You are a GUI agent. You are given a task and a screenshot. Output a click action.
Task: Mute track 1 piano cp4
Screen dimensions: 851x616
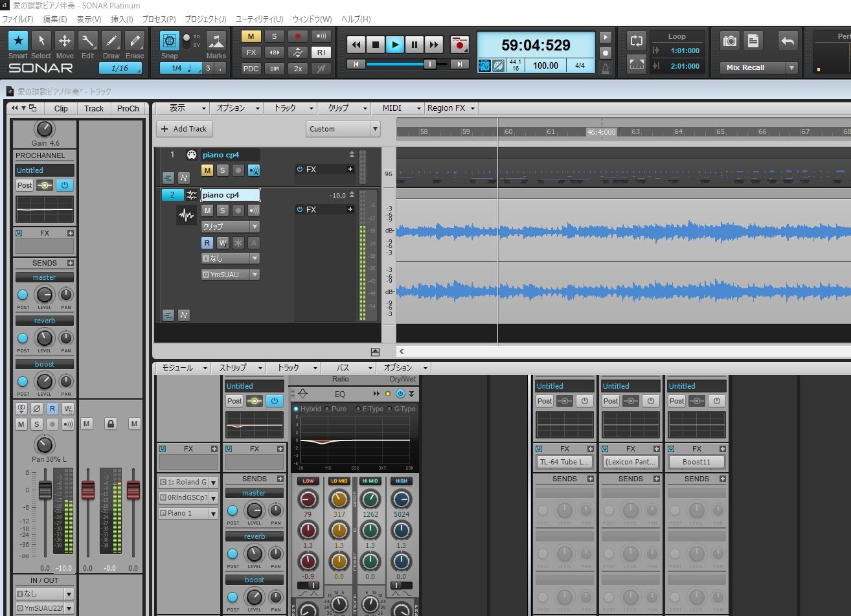click(x=207, y=170)
